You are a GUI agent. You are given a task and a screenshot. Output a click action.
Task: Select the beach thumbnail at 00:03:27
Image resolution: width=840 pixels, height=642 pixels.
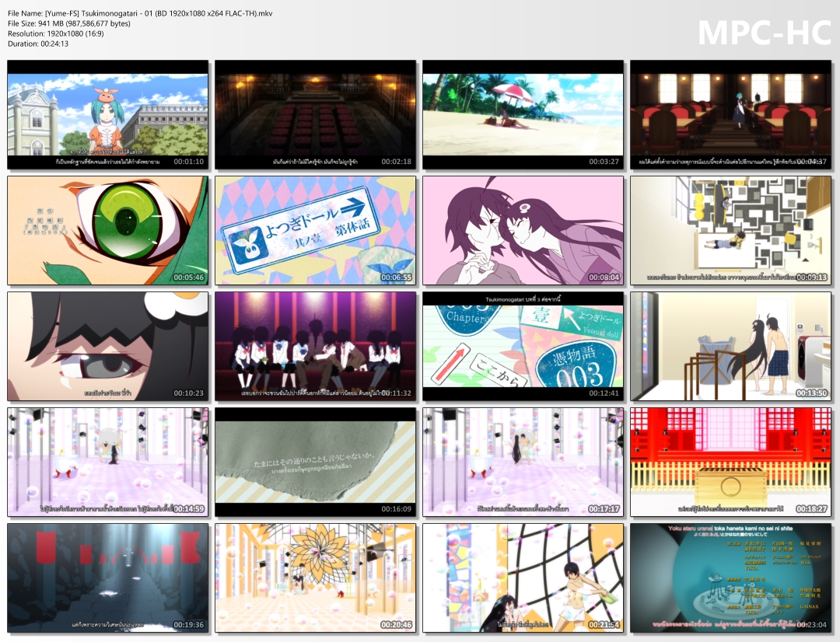point(523,114)
